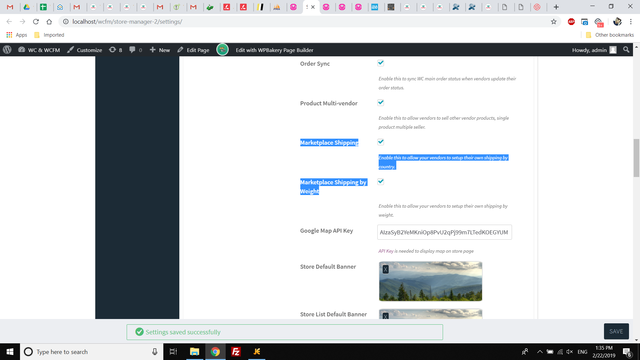This screenshot has width=640, height=360.
Task: Toggle the Order Sync checkbox
Action: (380, 63)
